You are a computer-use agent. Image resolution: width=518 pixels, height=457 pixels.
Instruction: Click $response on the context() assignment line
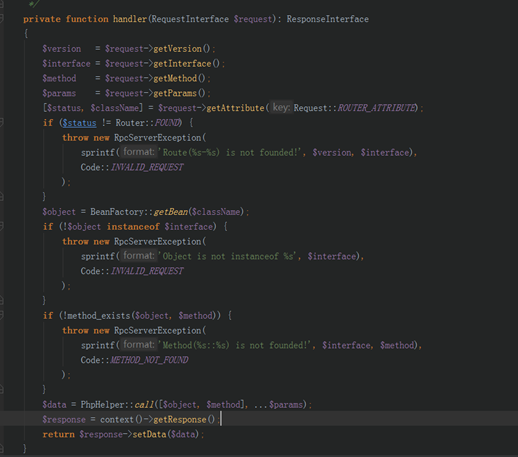64,419
